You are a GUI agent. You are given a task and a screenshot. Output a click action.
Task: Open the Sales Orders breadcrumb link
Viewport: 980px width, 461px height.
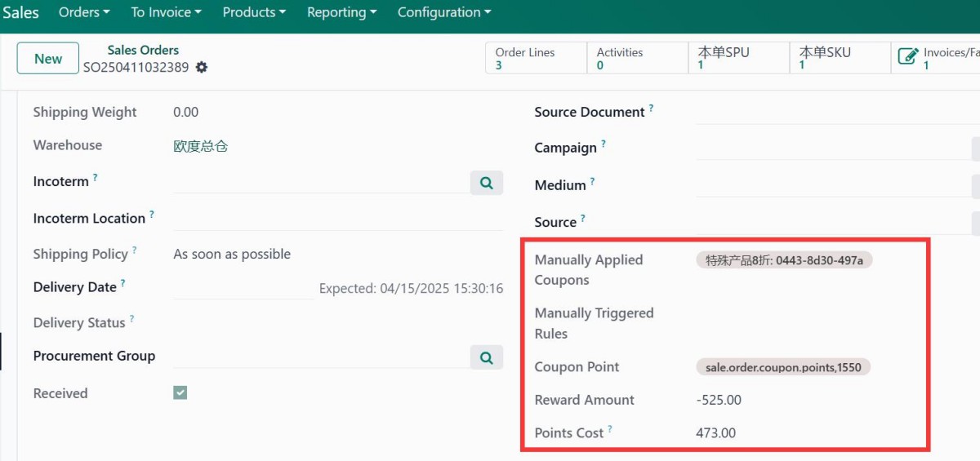pyautogui.click(x=143, y=50)
